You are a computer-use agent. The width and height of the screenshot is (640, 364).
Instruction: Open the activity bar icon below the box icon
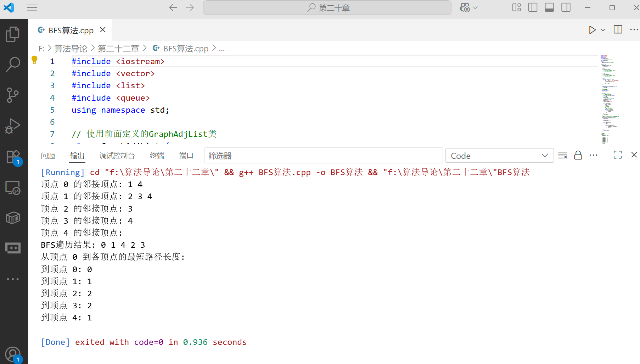[13, 248]
